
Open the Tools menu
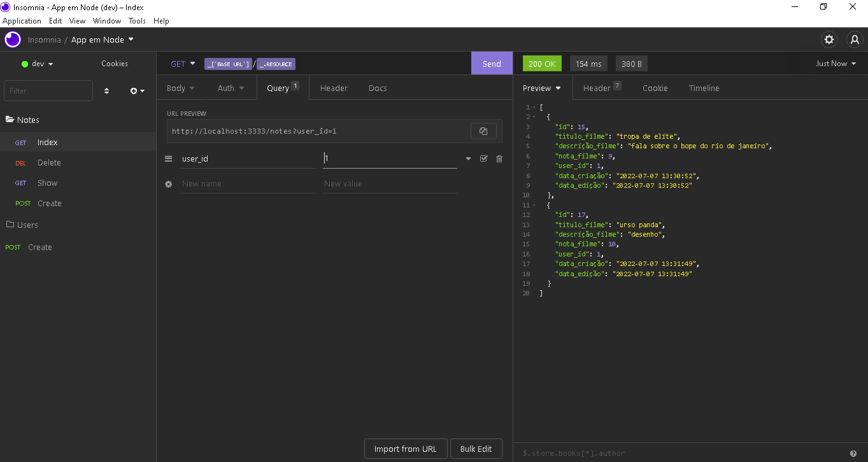[137, 21]
